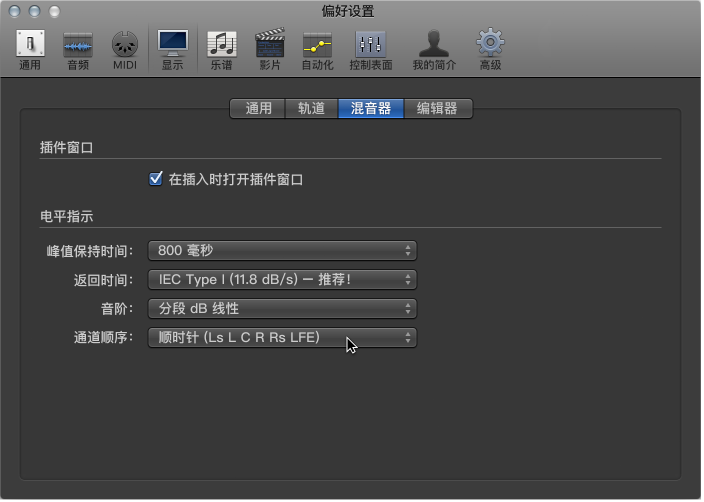The width and height of the screenshot is (704, 502).
Task: Click the 峰值保持时间 label
Action: click(90, 251)
